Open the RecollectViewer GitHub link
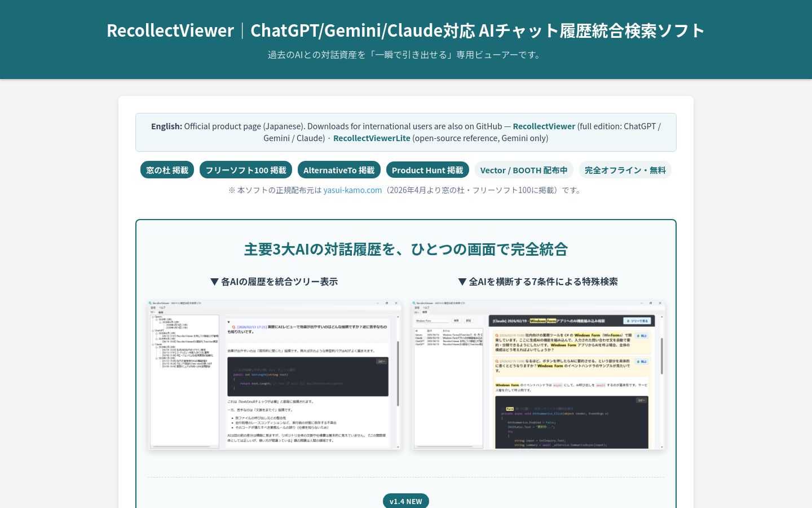Viewport: 812px width, 508px height. pyautogui.click(x=544, y=126)
